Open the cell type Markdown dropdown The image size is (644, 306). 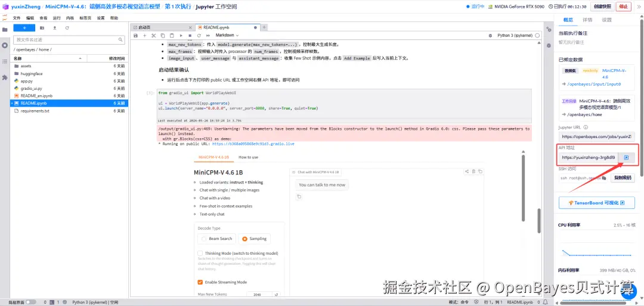(x=227, y=35)
